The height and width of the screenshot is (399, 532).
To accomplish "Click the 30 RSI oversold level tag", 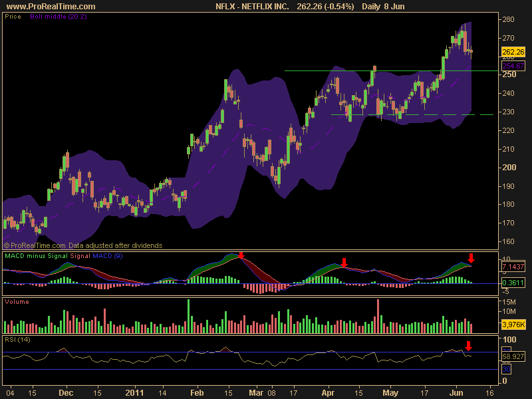I will coord(507,370).
